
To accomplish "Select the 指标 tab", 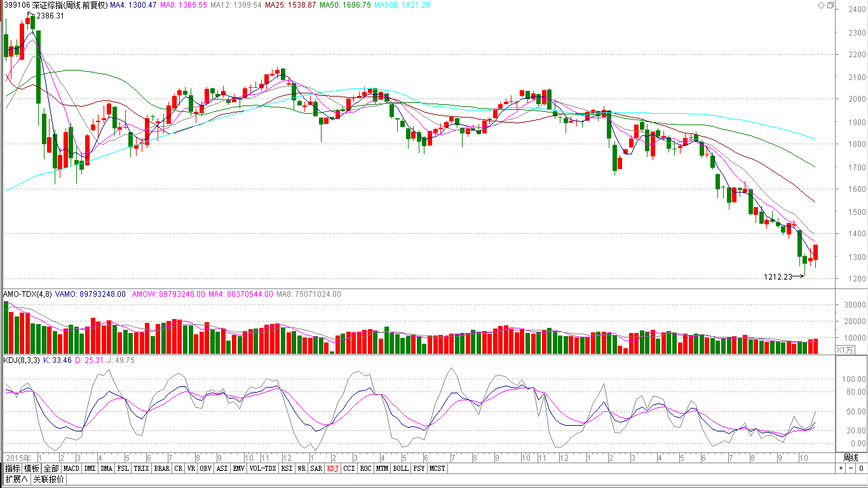I will click(x=12, y=468).
